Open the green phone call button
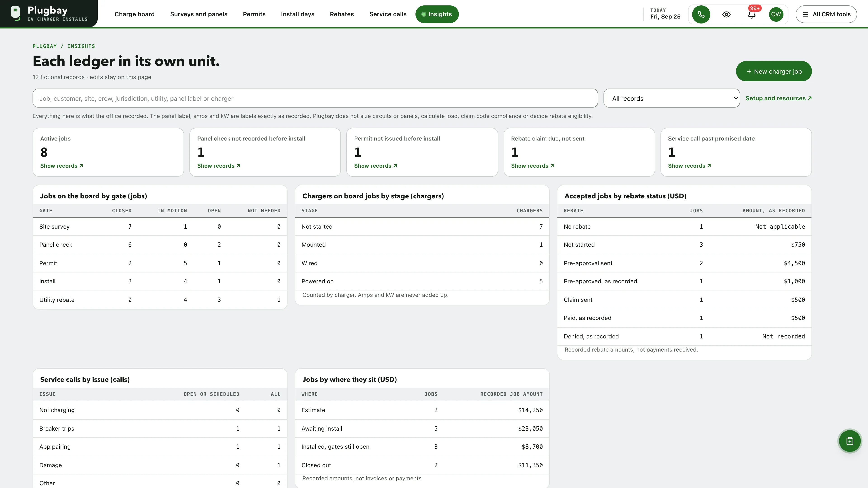This screenshot has width=868, height=488. point(701,14)
